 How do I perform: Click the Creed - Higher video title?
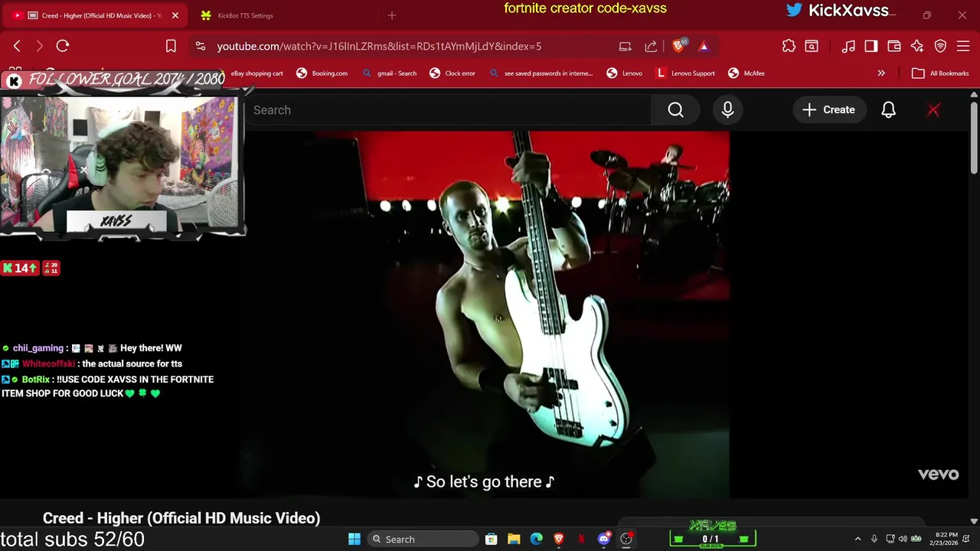point(181,518)
